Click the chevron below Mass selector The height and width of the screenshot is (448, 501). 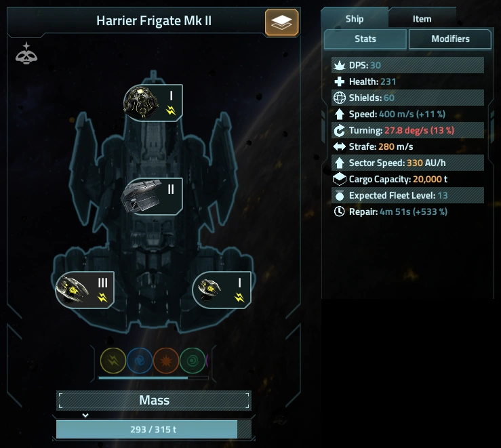pyautogui.click(x=85, y=415)
